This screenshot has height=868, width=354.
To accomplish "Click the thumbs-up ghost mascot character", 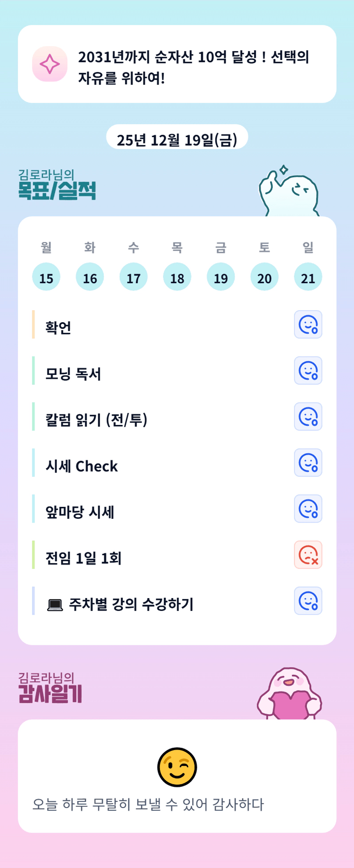I will click(289, 192).
